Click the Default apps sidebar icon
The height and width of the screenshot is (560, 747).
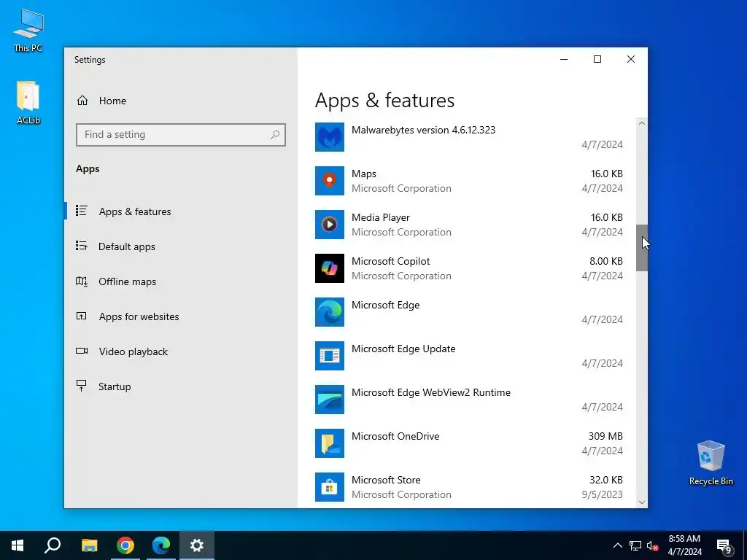point(82,246)
